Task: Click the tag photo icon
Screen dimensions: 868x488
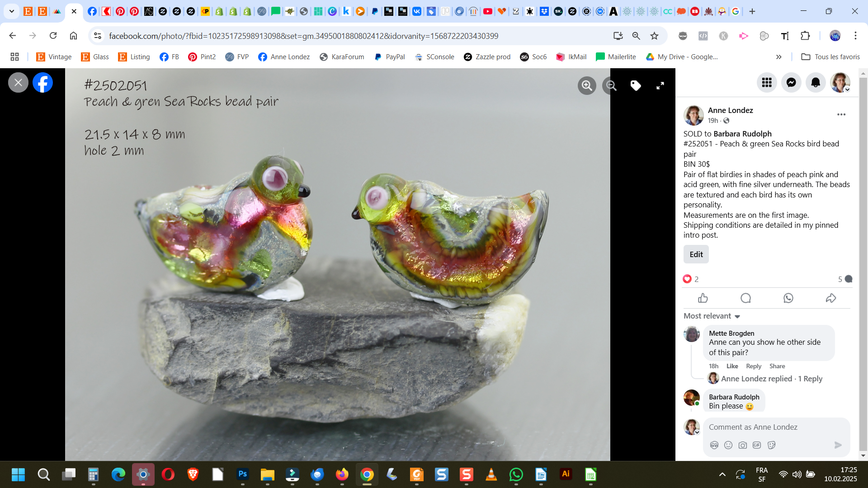Action: pos(636,85)
